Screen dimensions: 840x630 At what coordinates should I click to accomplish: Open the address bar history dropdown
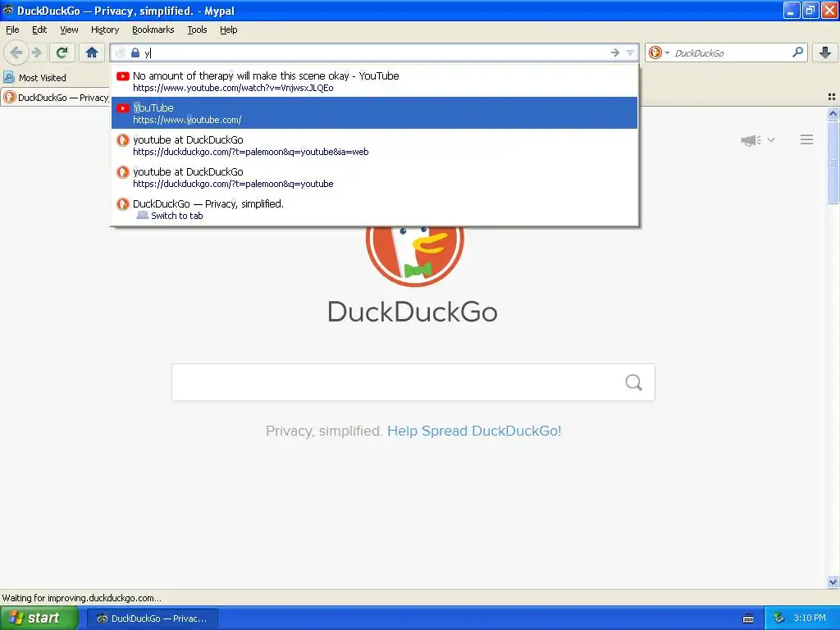tap(631, 52)
